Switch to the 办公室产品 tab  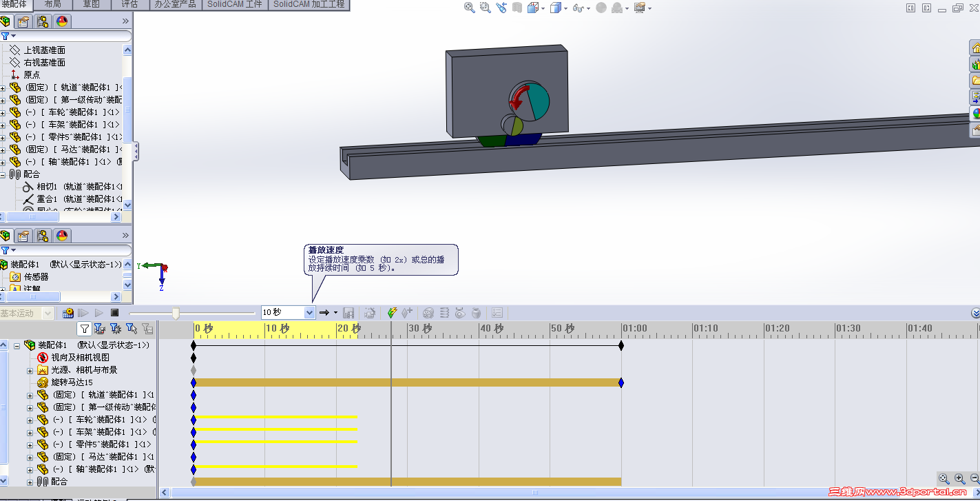click(x=175, y=4)
